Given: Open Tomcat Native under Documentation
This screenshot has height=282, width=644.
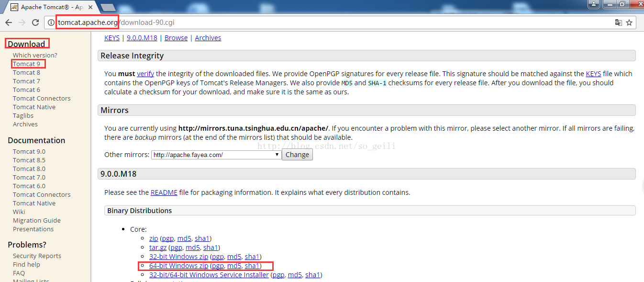Looking at the screenshot, I should click(34, 203).
